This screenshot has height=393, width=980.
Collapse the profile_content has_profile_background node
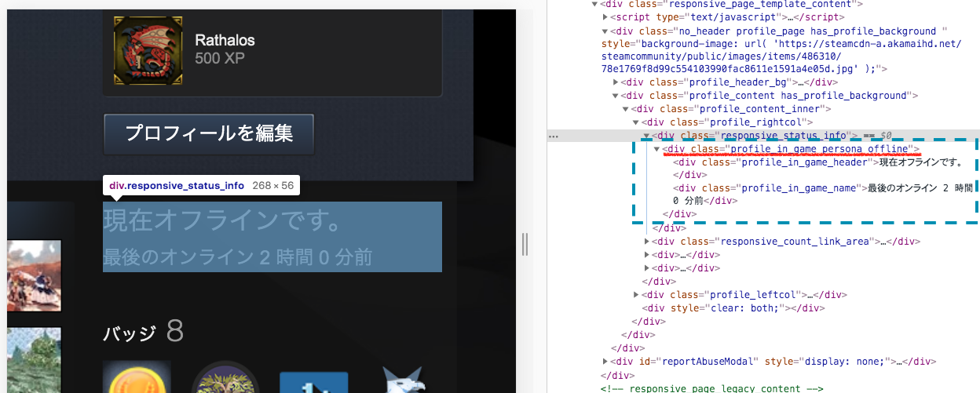(615, 96)
